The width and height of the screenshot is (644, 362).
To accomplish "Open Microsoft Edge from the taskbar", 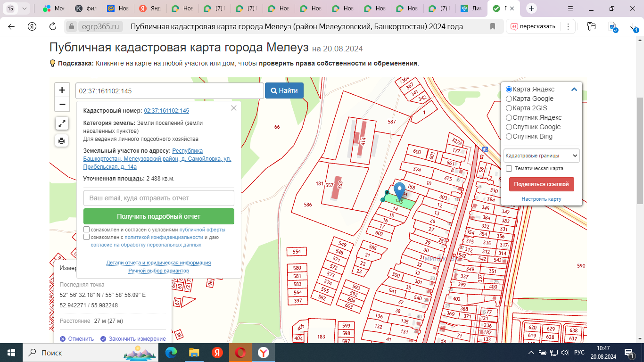I will coord(171,353).
